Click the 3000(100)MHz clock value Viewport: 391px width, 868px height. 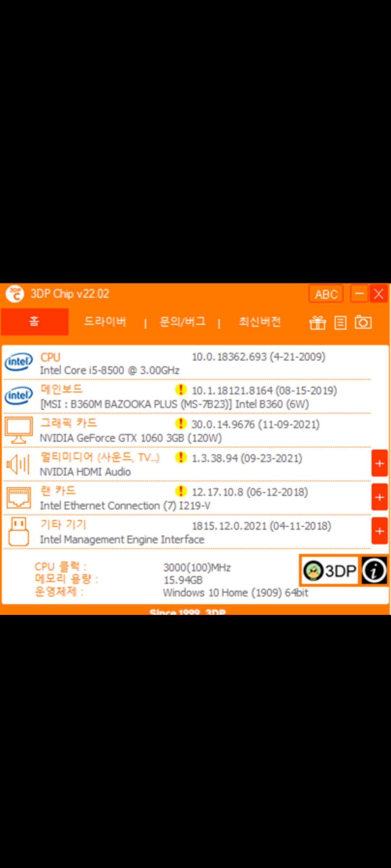(197, 567)
